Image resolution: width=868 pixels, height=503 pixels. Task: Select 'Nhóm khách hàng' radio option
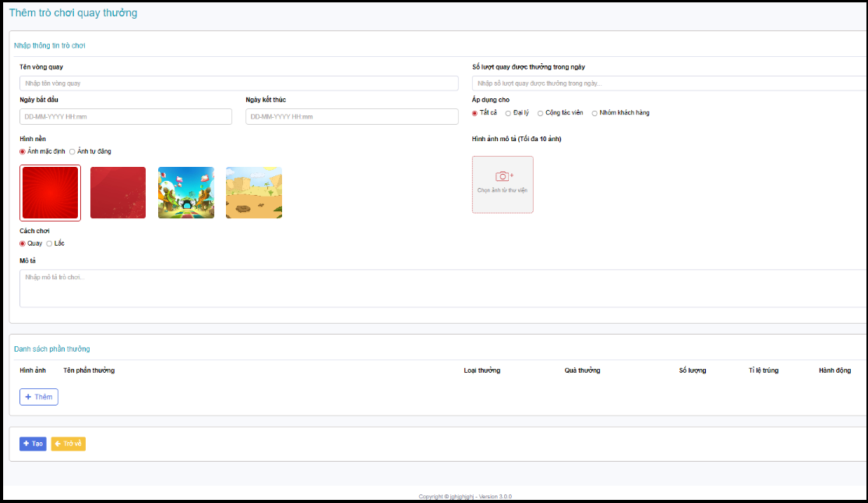(595, 113)
